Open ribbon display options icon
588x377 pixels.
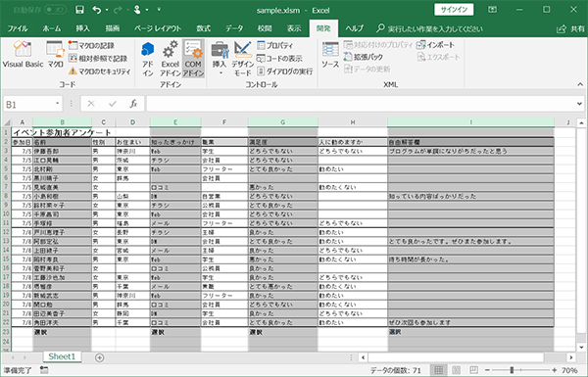click(492, 10)
